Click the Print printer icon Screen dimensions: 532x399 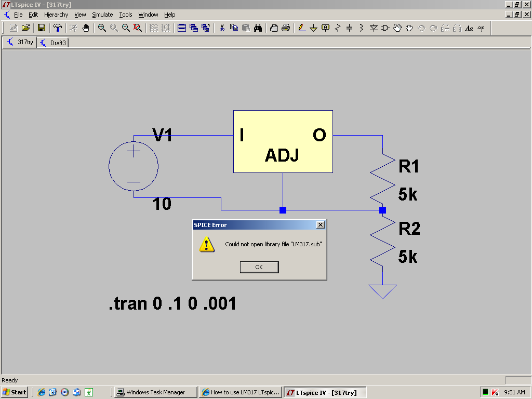tap(286, 28)
